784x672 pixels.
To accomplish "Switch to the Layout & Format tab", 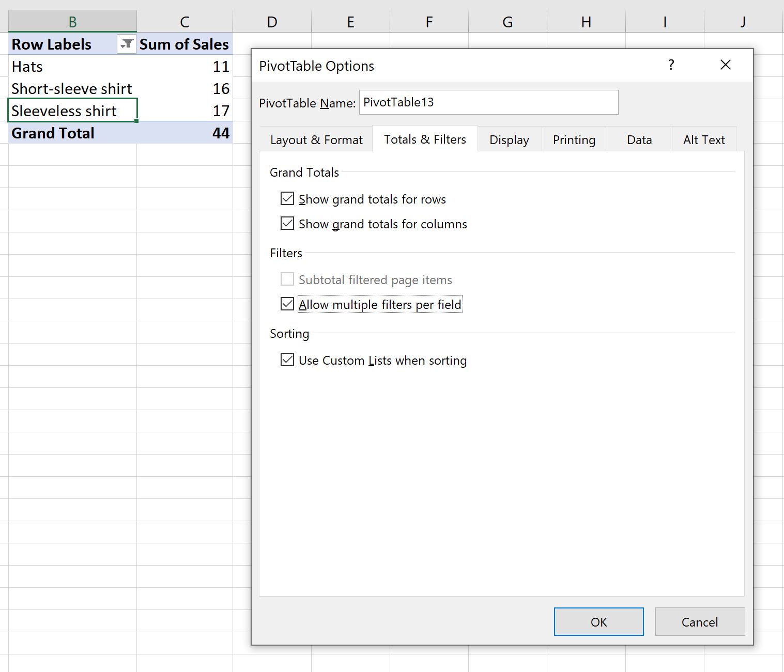I will (x=316, y=139).
